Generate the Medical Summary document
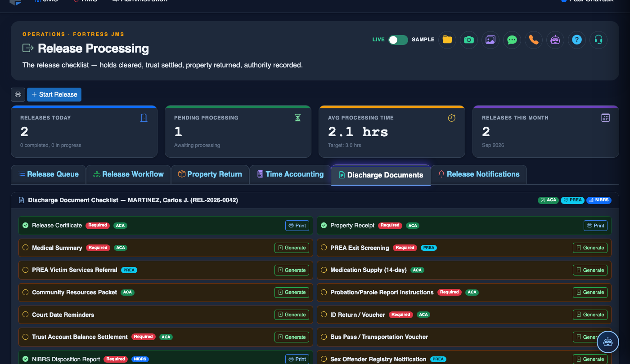The image size is (630, 364). coord(292,248)
